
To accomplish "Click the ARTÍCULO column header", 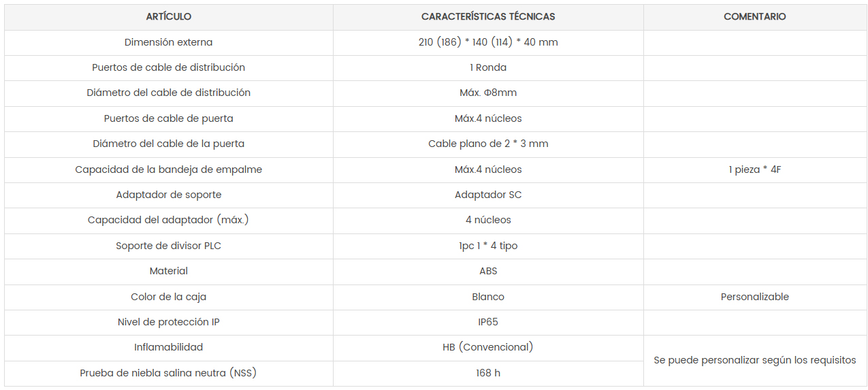I will coord(169,16).
